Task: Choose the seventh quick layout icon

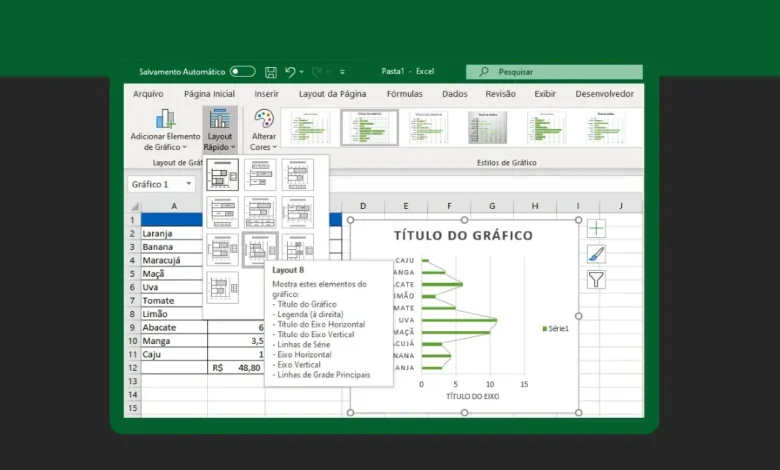Action: pos(222,249)
